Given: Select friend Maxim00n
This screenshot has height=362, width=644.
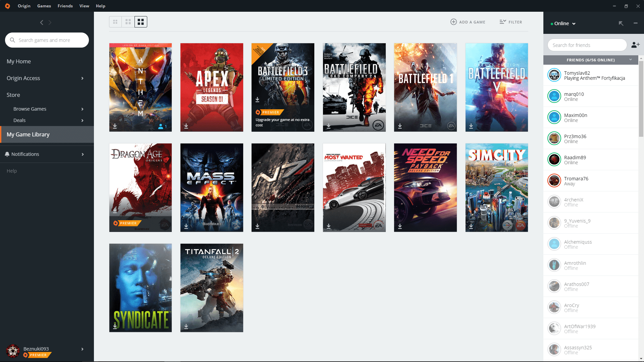Looking at the screenshot, I should 591,117.
